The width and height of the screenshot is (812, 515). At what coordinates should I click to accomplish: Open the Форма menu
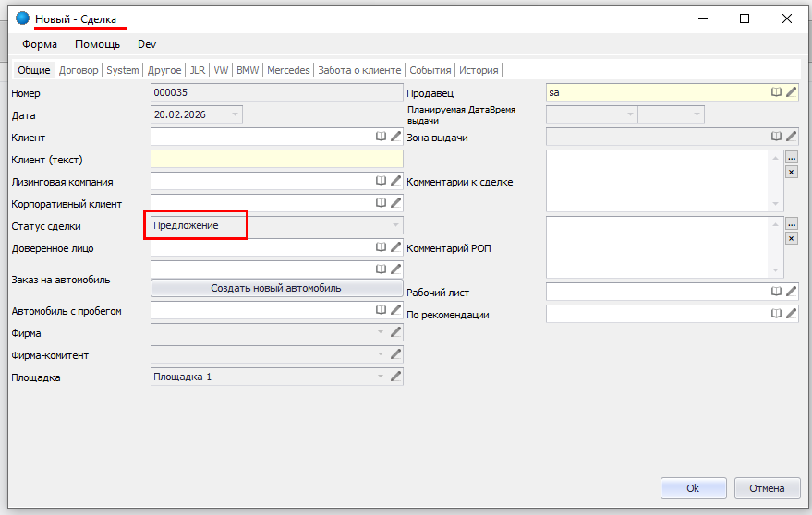click(x=40, y=44)
